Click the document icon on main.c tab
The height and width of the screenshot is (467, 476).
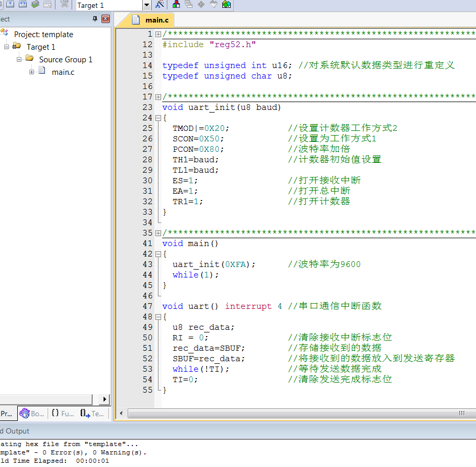[136, 20]
